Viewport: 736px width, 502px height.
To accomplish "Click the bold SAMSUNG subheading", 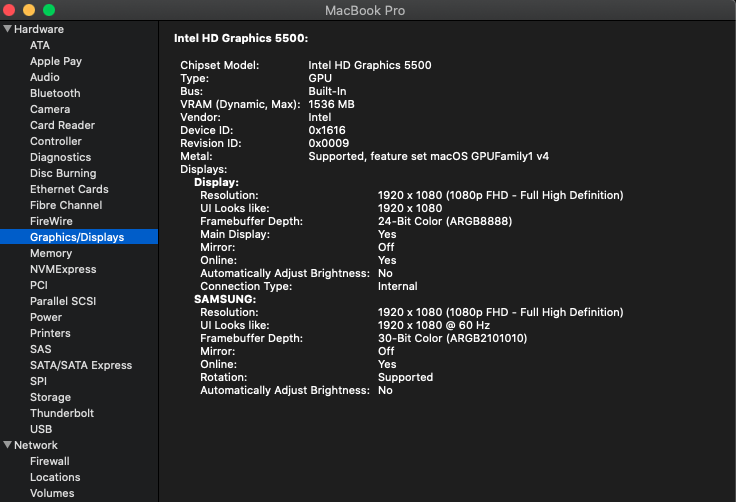I will pyautogui.click(x=225, y=299).
